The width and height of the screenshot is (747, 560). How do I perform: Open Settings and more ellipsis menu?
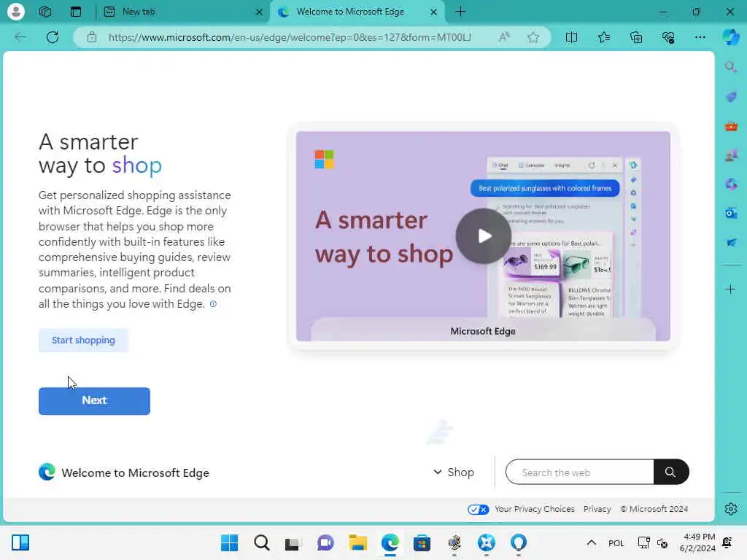pos(700,37)
